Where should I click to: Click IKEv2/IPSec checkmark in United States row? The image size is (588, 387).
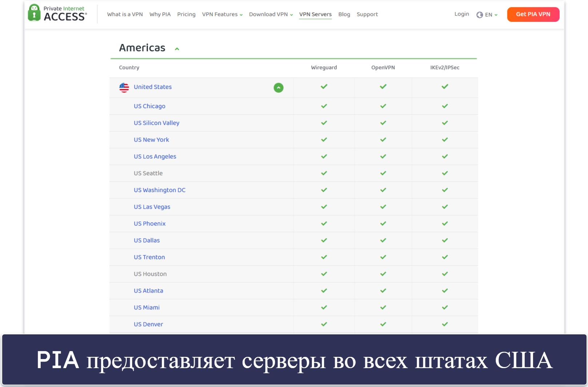[x=445, y=86]
